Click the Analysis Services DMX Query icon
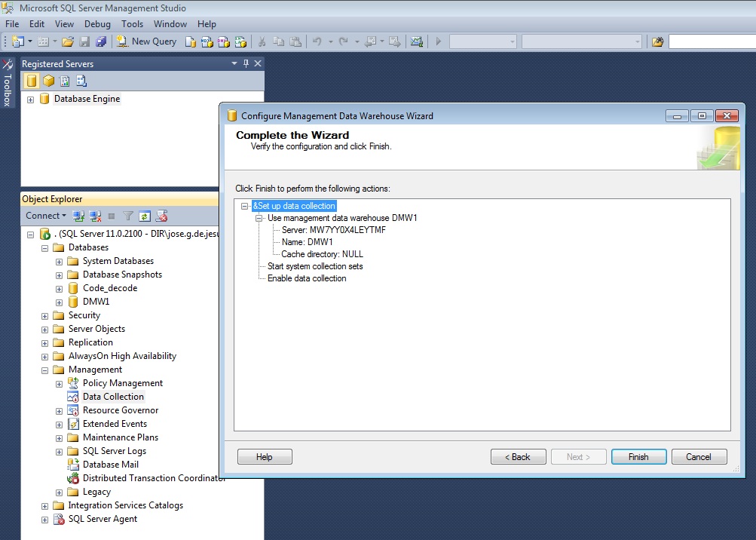 223,42
